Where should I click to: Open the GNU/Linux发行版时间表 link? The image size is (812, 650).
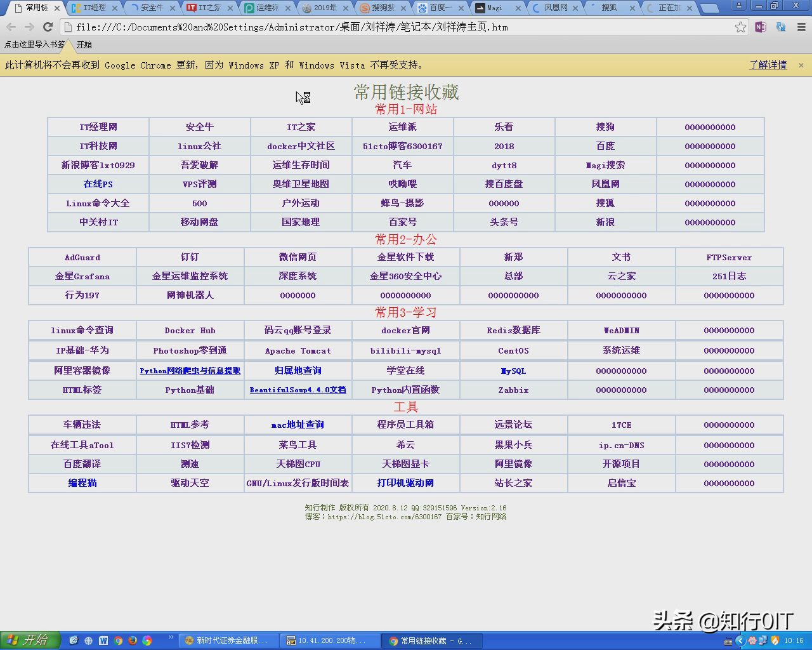tap(298, 483)
